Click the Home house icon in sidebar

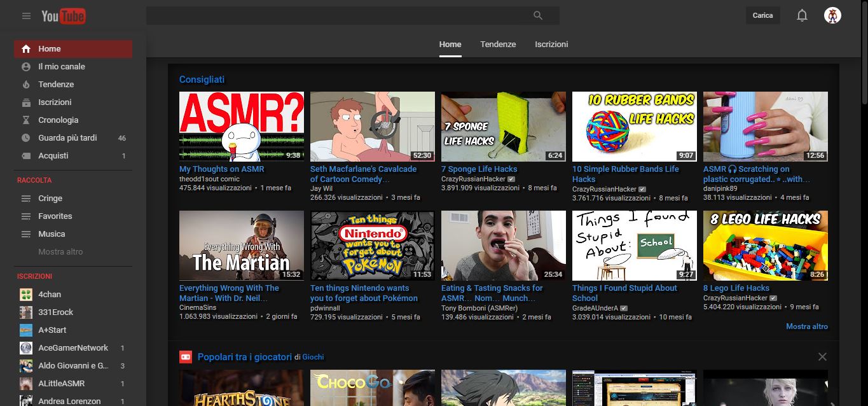click(26, 49)
